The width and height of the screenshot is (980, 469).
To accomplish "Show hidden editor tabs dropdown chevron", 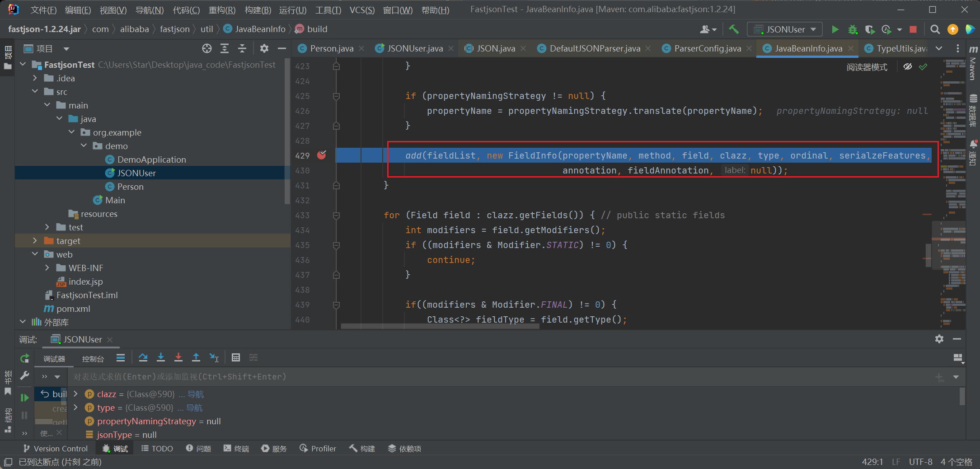I will point(939,48).
